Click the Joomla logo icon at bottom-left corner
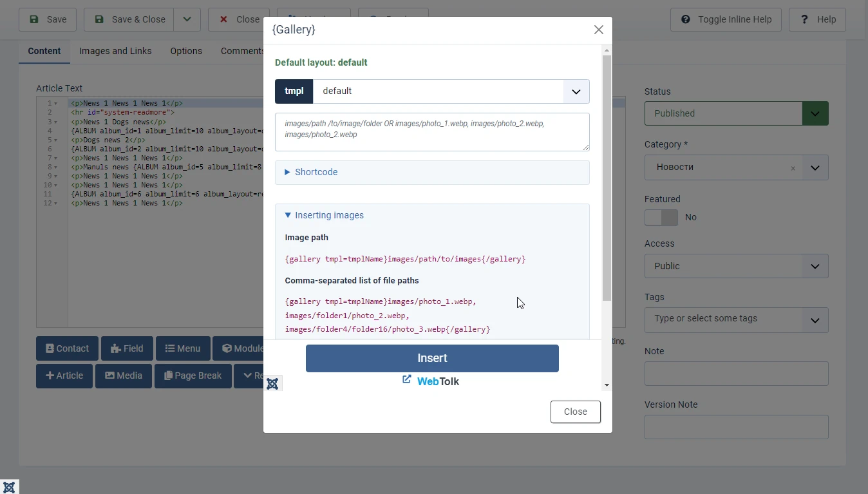 coord(9,487)
